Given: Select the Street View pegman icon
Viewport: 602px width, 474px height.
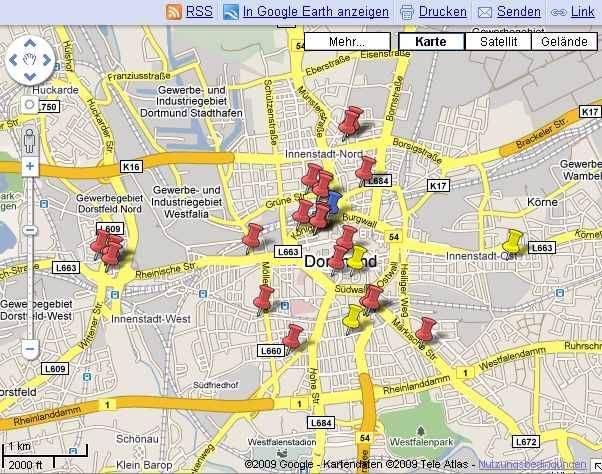Looking at the screenshot, I should pyautogui.click(x=30, y=141).
